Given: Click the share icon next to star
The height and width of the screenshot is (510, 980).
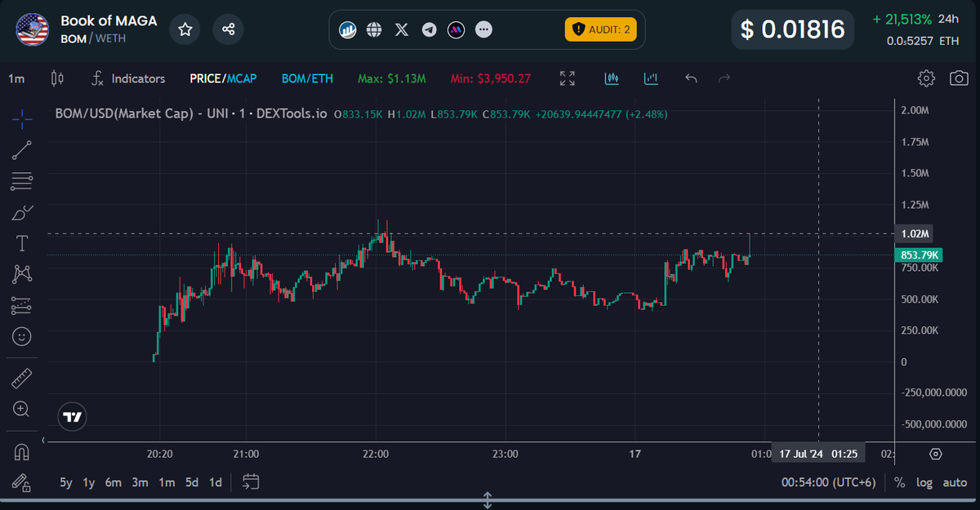Looking at the screenshot, I should [228, 29].
